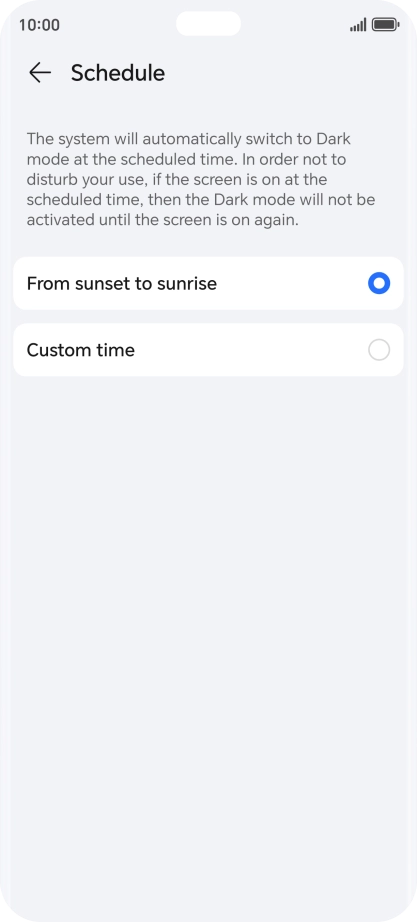
Task: Tap the cellular signal strength icon
Action: (358, 25)
